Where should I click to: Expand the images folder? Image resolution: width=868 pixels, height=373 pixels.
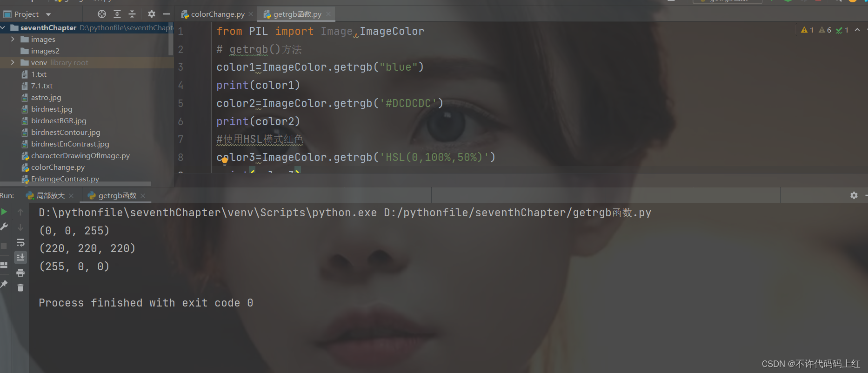pyautogui.click(x=13, y=39)
